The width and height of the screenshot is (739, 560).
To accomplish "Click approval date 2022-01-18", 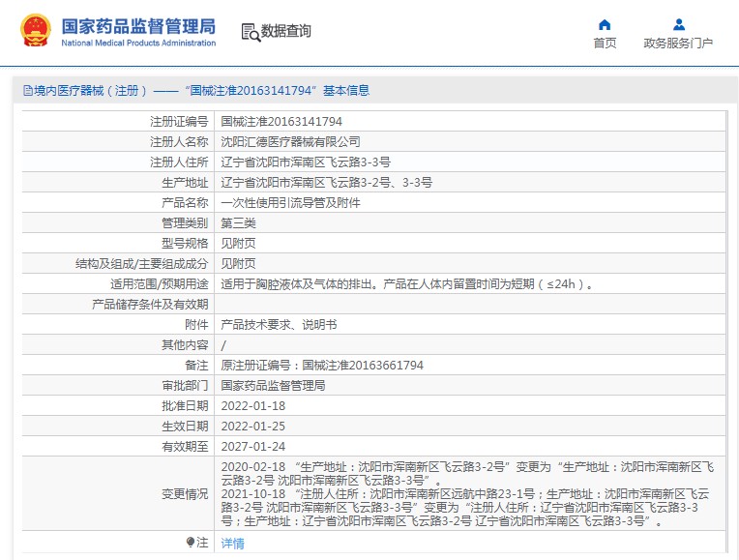I will [253, 406].
